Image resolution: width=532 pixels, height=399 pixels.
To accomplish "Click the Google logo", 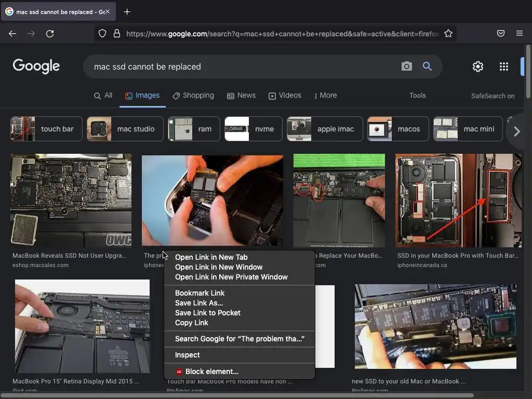I will coord(36,66).
